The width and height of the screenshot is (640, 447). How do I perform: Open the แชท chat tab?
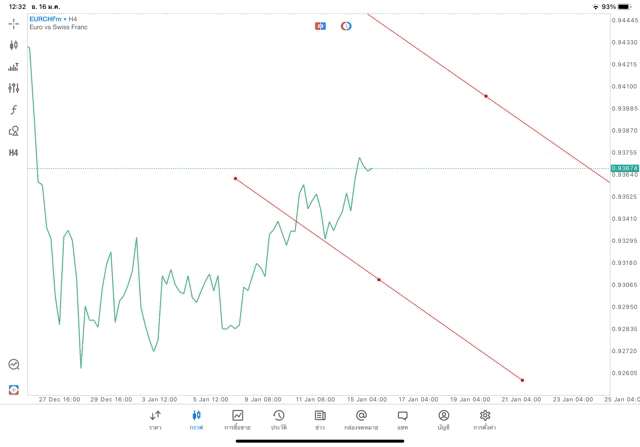click(402, 420)
